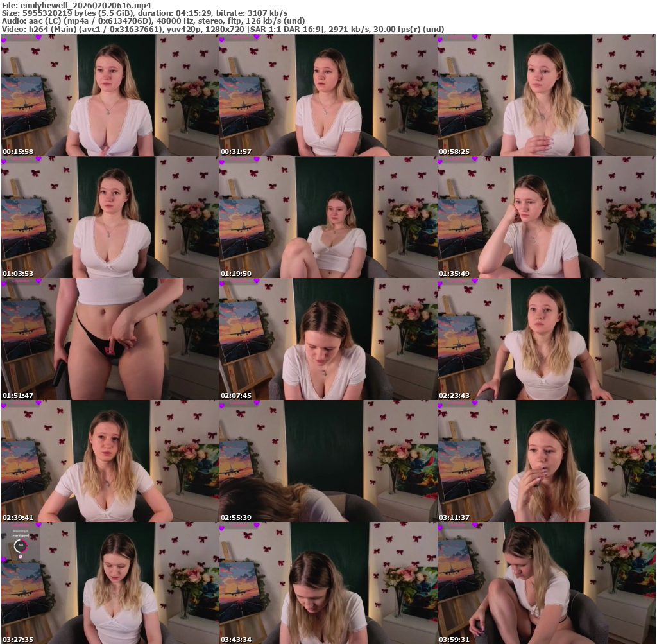The width and height of the screenshot is (657, 644).
Task: Click the timestamp text "01:51:47"
Action: 18,396
